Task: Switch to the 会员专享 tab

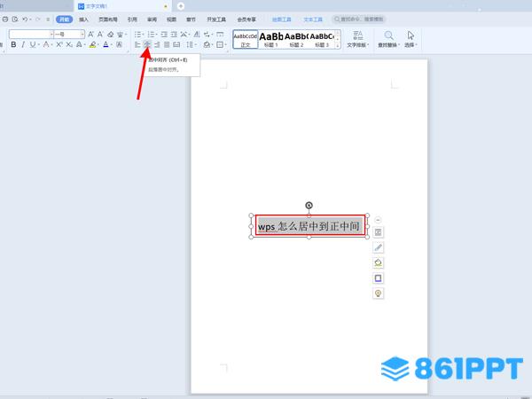Action: click(246, 20)
